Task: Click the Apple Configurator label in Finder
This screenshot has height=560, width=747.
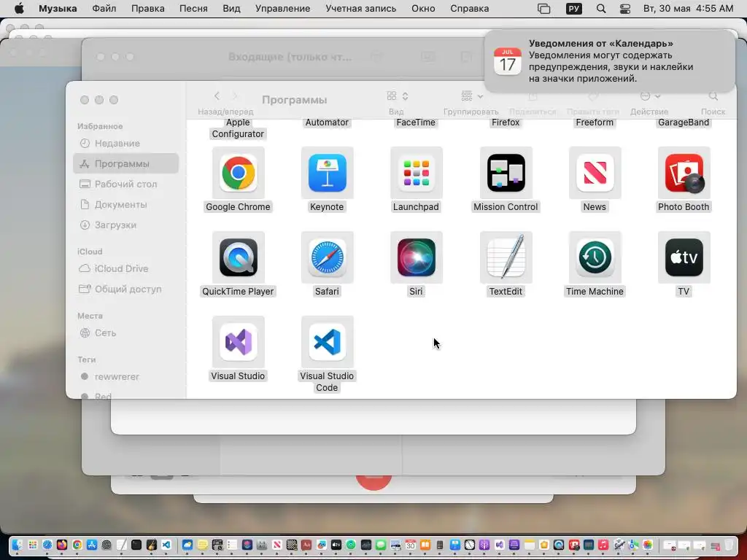Action: click(x=239, y=128)
